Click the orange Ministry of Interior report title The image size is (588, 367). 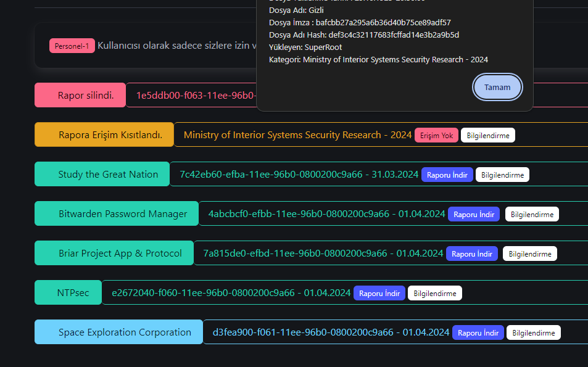(x=298, y=135)
